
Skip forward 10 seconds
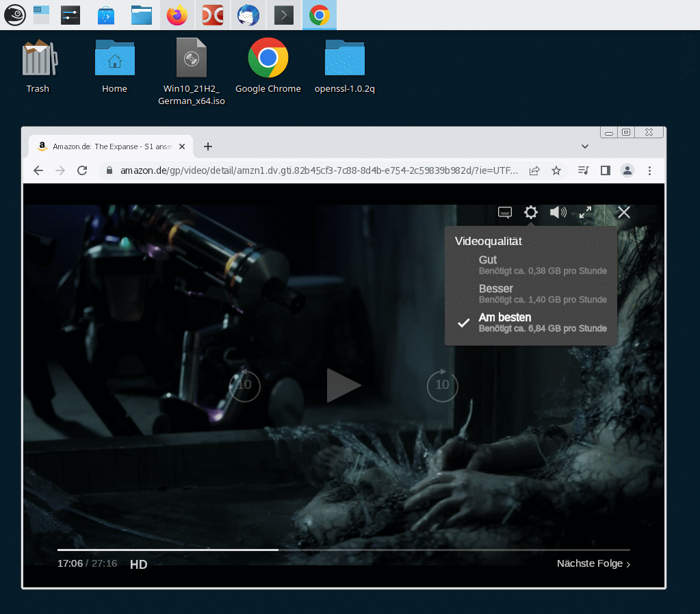(442, 385)
